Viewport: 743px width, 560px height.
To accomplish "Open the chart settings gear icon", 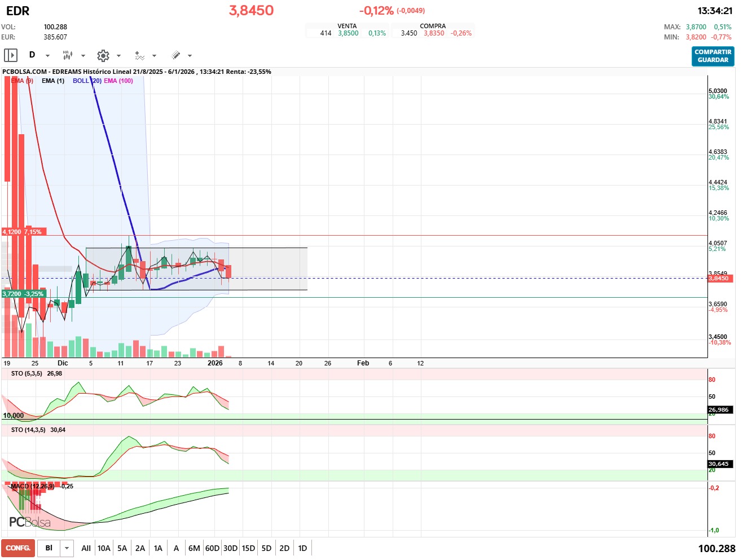I will coord(103,55).
